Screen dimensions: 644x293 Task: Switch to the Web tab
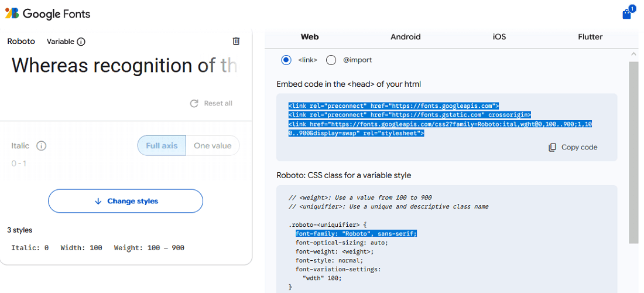click(310, 37)
